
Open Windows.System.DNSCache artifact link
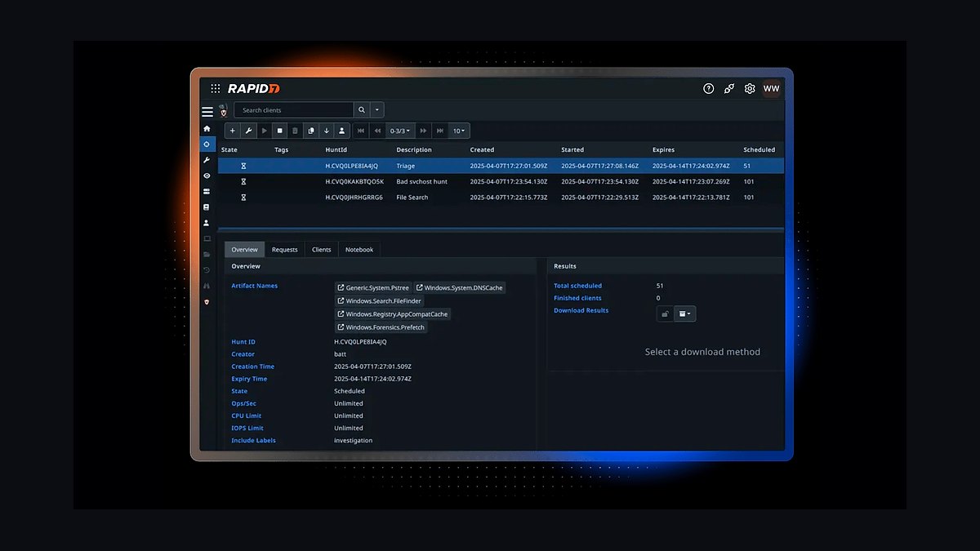point(460,287)
